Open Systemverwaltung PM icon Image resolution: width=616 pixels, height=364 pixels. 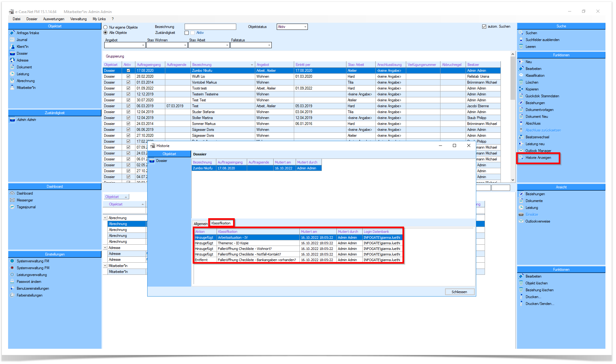coord(12,268)
